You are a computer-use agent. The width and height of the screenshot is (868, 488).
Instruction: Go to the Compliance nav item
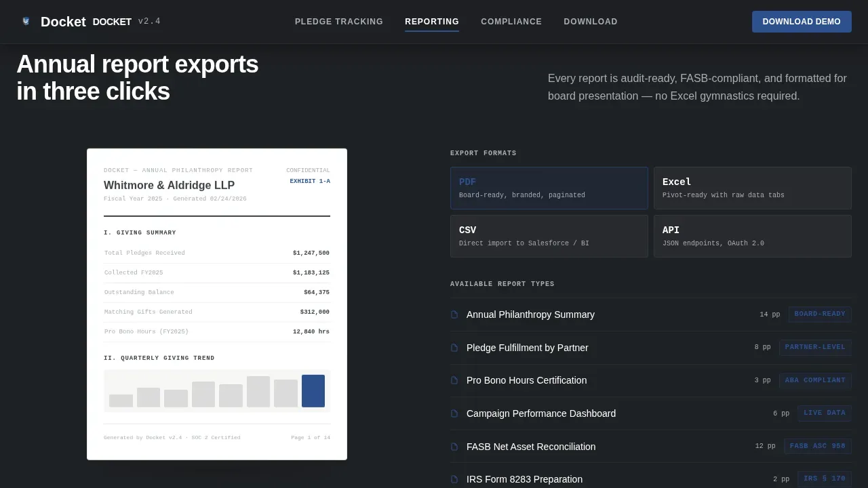511,22
